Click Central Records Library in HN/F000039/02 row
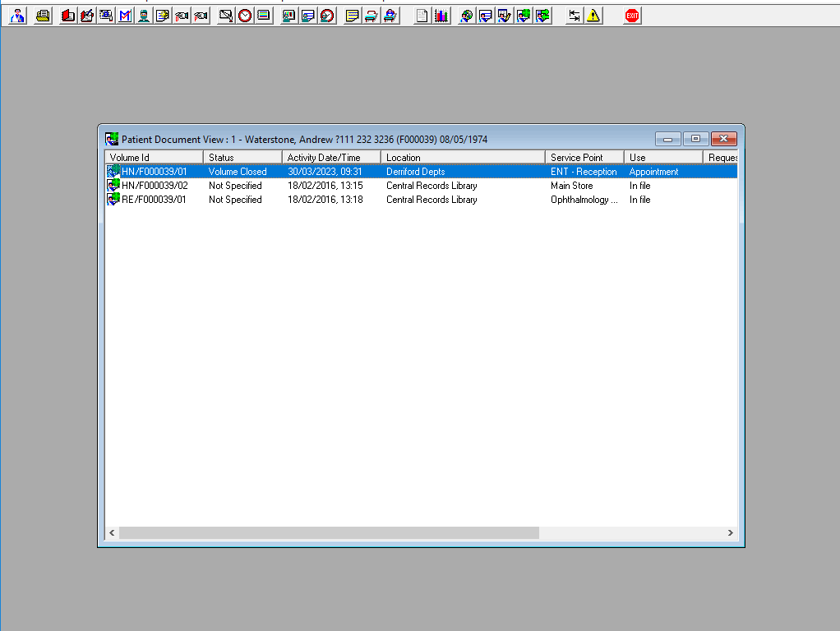The width and height of the screenshot is (840, 631). click(432, 186)
